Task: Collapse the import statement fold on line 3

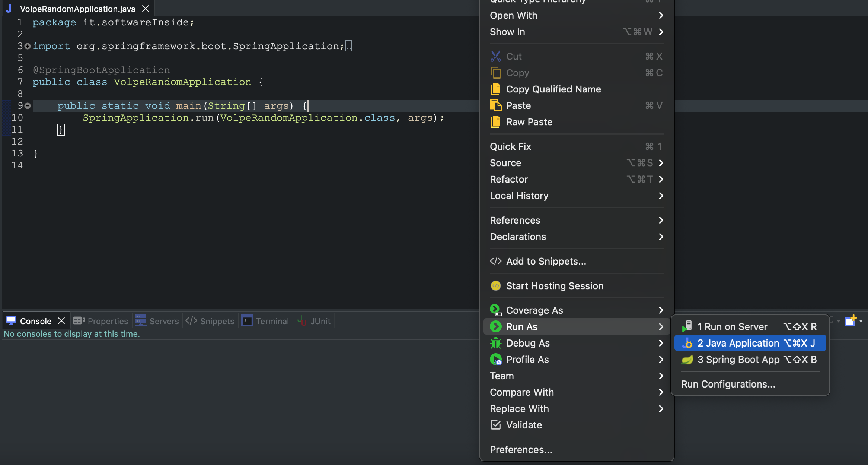Action: (28, 46)
